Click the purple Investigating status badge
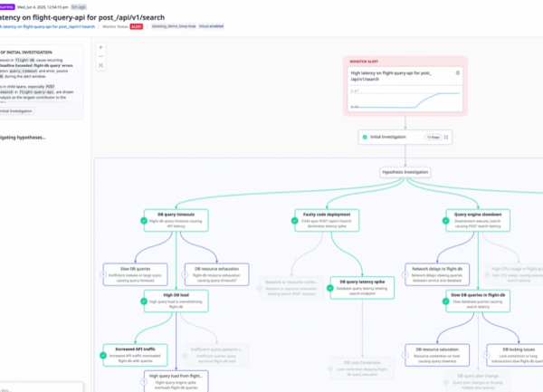543x392 pixels. coord(7,7)
